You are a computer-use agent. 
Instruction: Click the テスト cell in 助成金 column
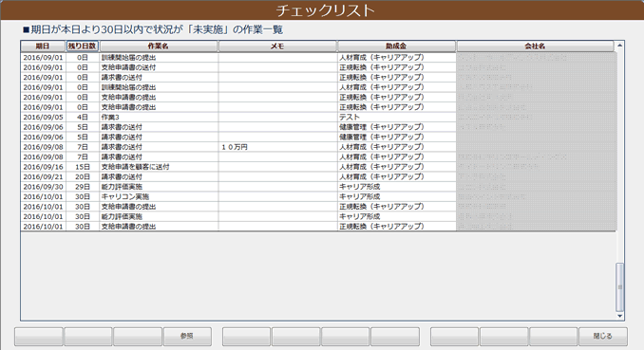[x=397, y=118]
